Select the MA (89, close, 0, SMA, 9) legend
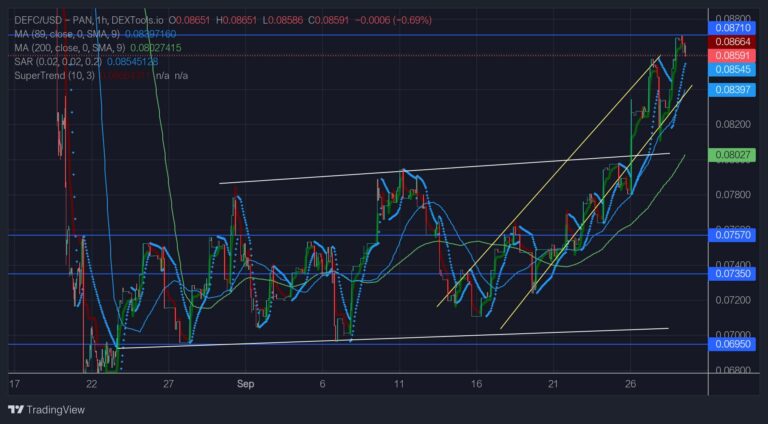Image resolution: width=768 pixels, height=424 pixels. [67, 34]
